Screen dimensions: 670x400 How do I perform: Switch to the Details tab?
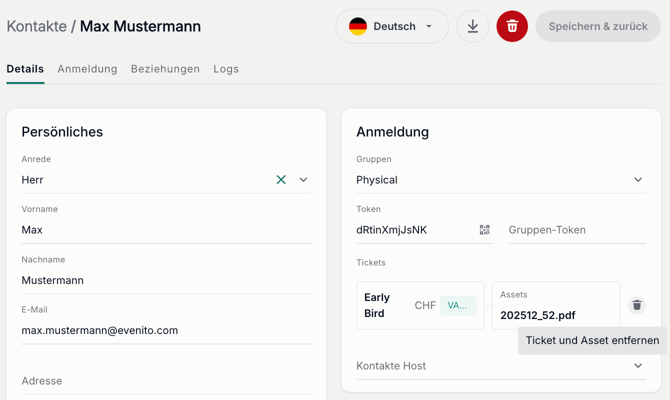[x=25, y=69]
